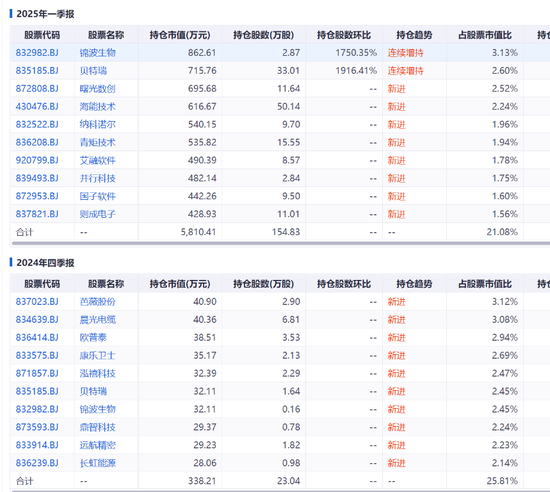Click stock code 839493.BJ

[x=37, y=178]
